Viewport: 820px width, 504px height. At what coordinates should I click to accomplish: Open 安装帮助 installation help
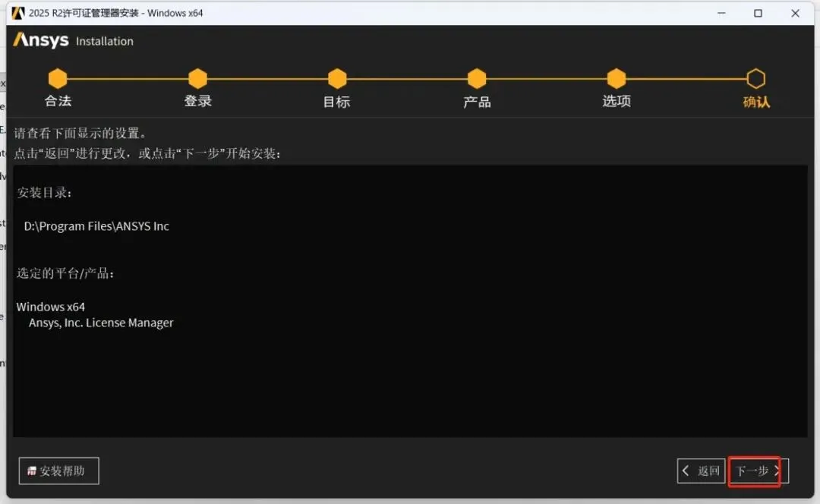[x=58, y=471]
